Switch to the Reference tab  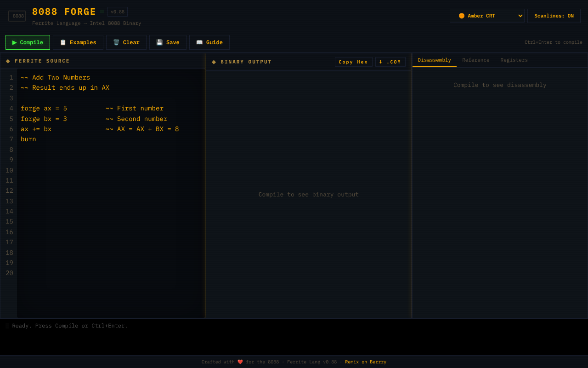tap(476, 60)
